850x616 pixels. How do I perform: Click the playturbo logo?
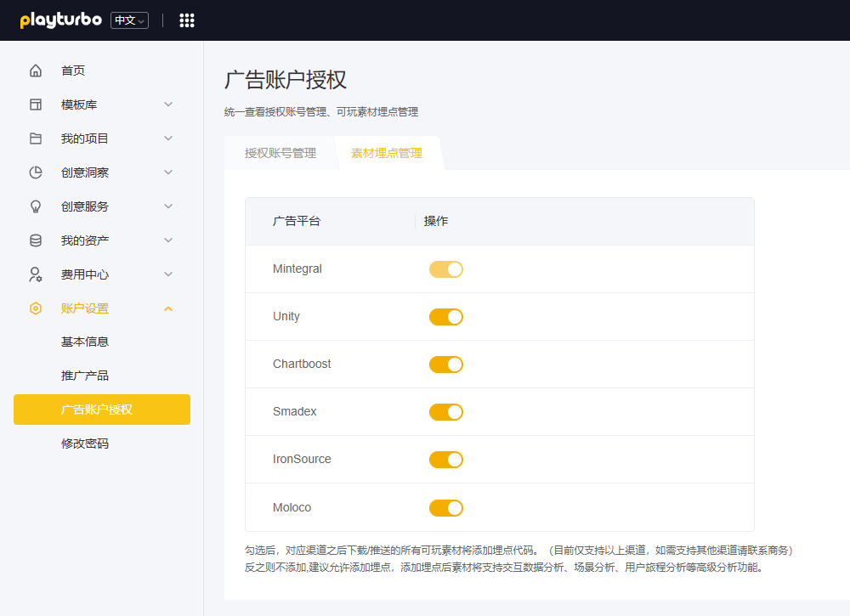(60, 20)
